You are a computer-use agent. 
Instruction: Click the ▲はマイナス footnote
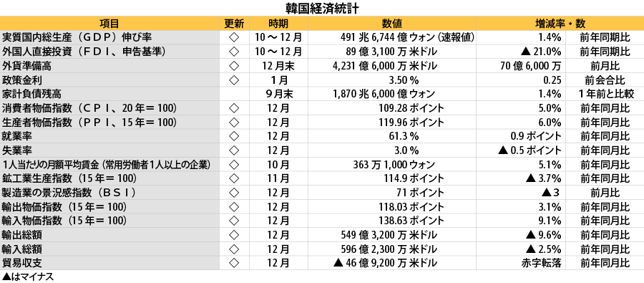tap(27, 277)
